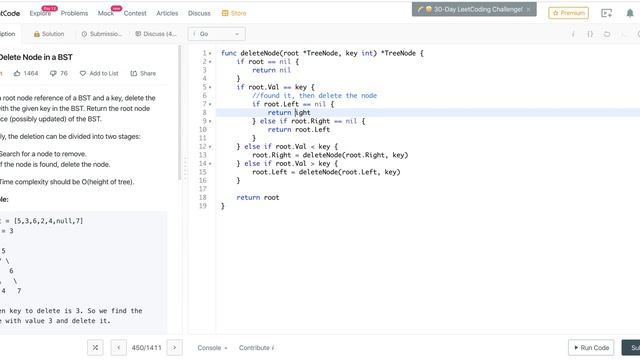Click the thumbs-up 1464 icon

tap(17, 73)
